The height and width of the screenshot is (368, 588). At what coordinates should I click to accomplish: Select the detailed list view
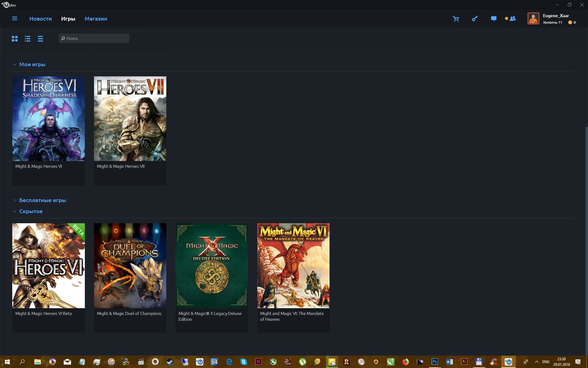click(x=28, y=39)
